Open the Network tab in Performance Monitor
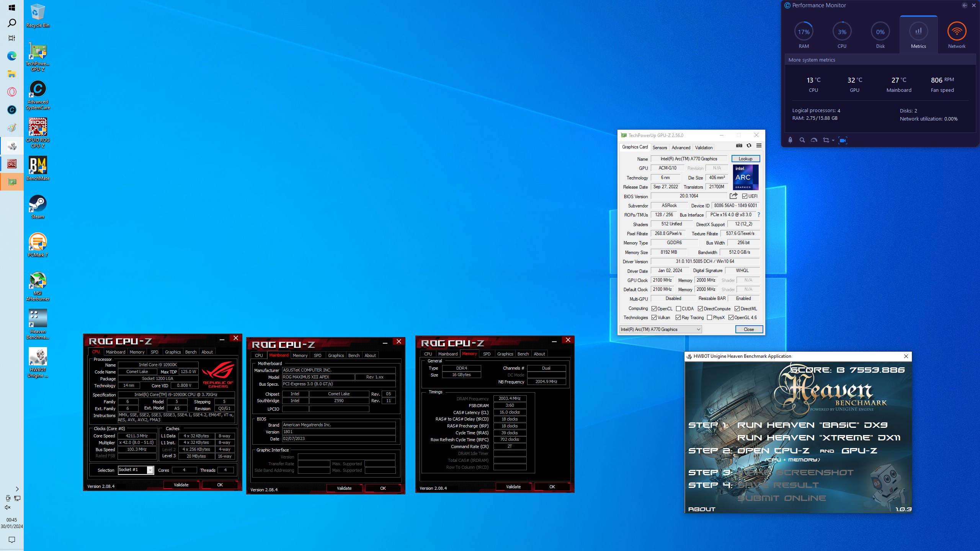Screen dimensions: 980x551 [957, 34]
